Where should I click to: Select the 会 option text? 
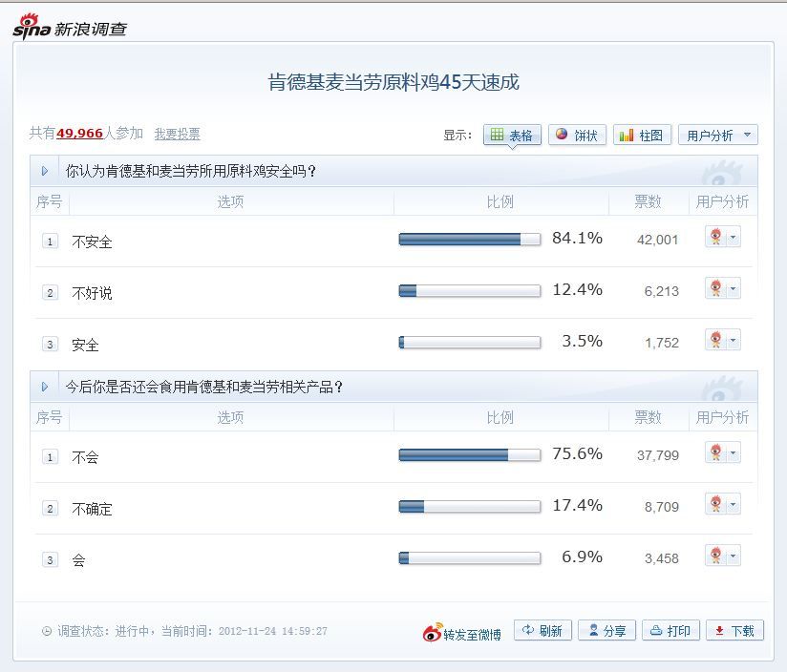(x=79, y=559)
